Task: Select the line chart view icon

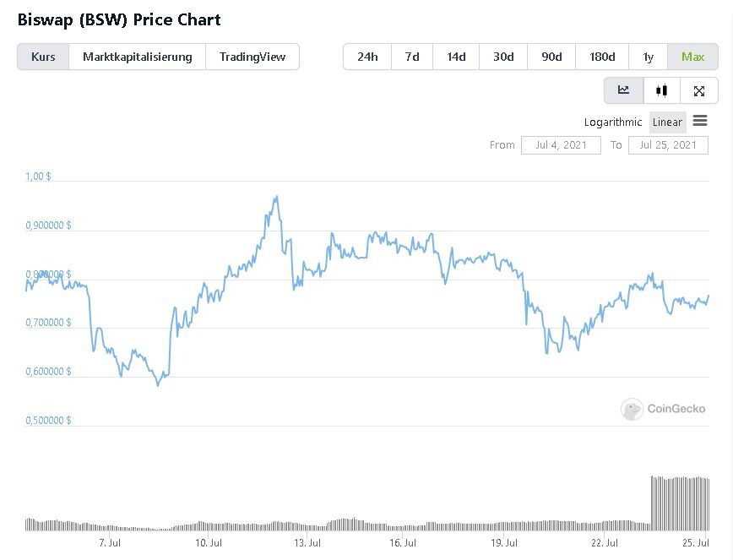Action: [623, 90]
